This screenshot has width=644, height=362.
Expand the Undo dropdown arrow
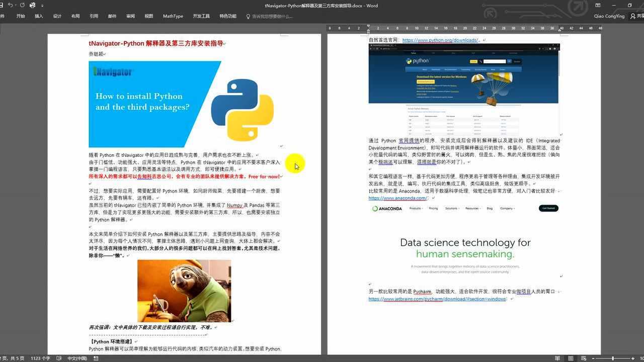tap(16, 6)
